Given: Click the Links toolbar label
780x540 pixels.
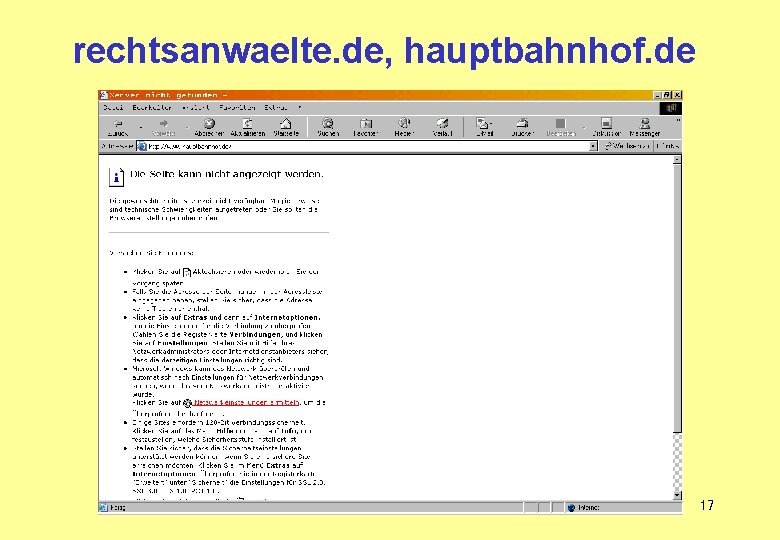Looking at the screenshot, I should (668, 146).
